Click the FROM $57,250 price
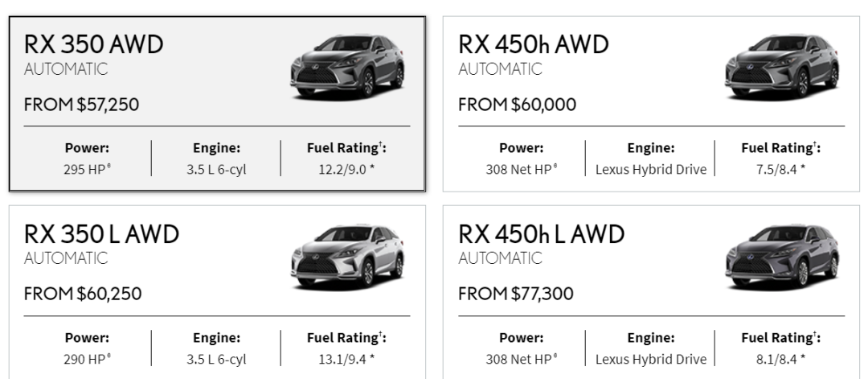The image size is (868, 379). pos(82,105)
